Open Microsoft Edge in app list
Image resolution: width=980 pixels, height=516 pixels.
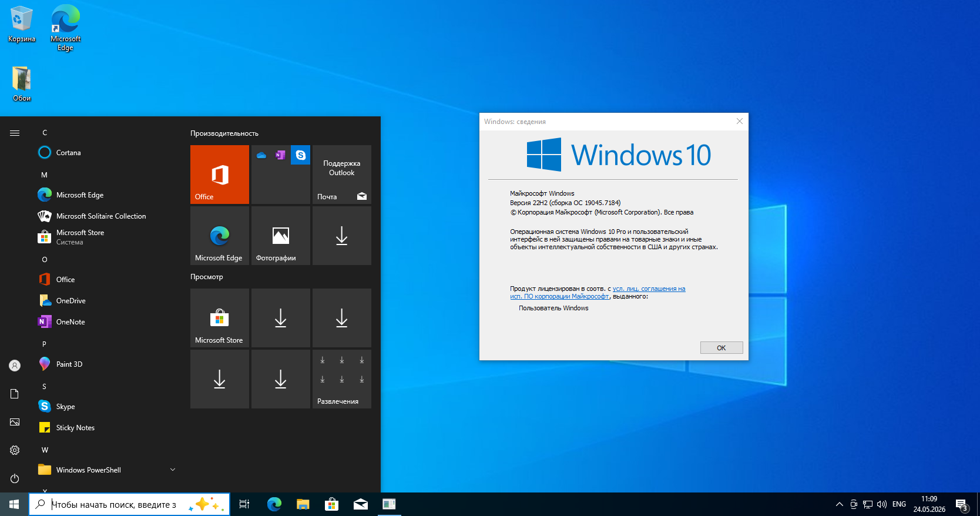[107, 195]
